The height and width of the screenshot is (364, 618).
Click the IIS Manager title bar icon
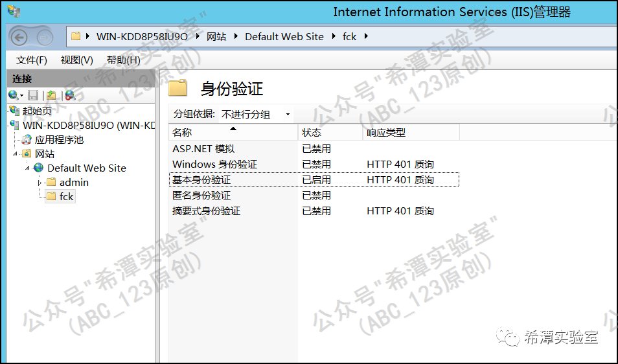tap(14, 11)
